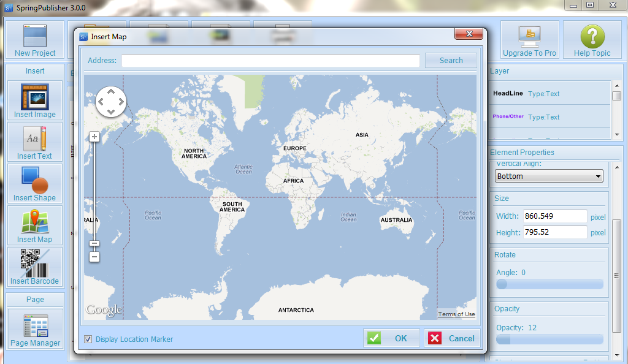
Task: Click the Rotate Angle slider
Action: point(549,284)
